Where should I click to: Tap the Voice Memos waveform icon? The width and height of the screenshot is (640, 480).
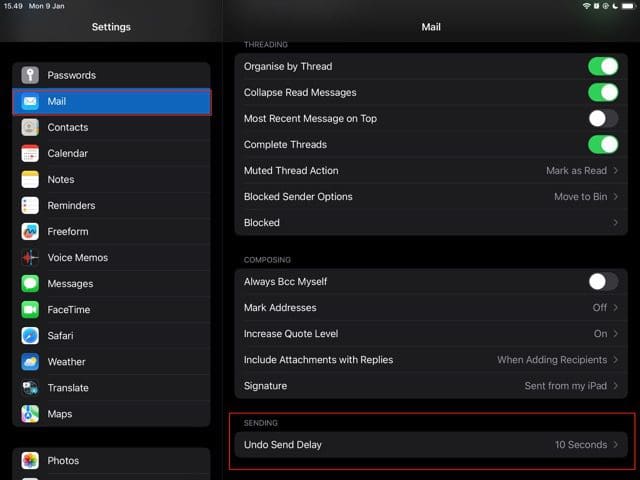click(x=30, y=257)
